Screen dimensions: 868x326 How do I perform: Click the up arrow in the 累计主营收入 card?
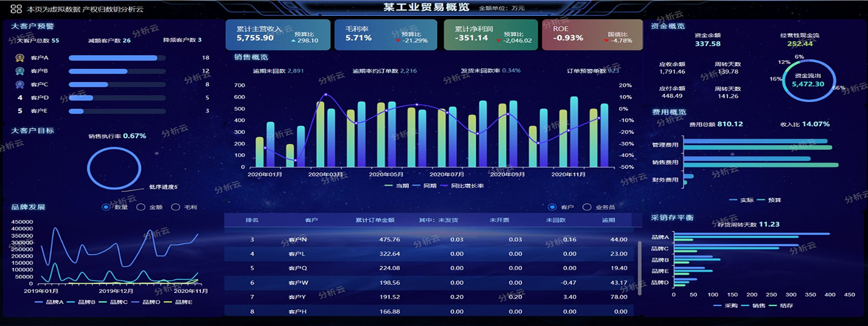click(293, 41)
